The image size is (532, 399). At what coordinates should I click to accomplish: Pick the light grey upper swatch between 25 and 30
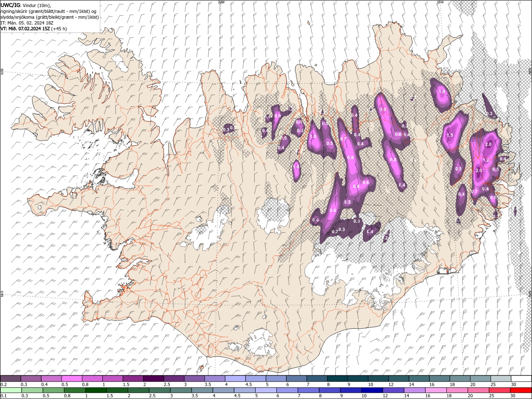pos(500,379)
